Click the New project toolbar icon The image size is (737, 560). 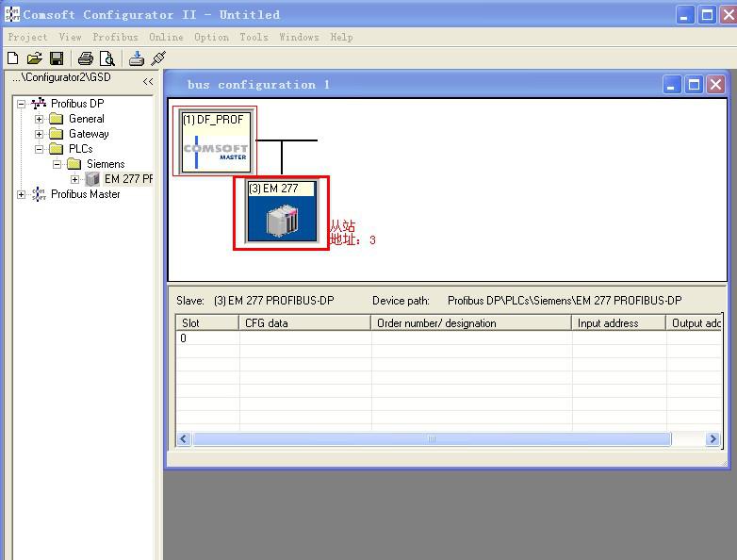13,58
